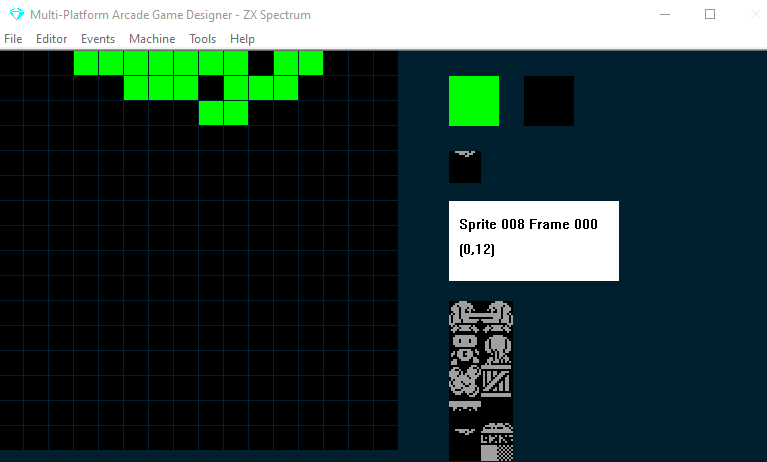Click the diamond app icon in the title bar

point(16,15)
